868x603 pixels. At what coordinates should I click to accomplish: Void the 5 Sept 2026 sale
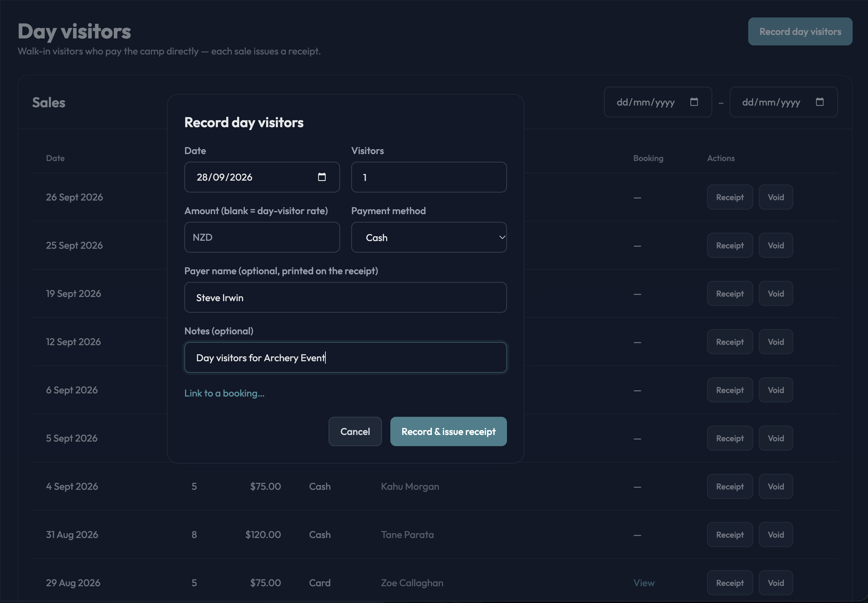coord(776,438)
